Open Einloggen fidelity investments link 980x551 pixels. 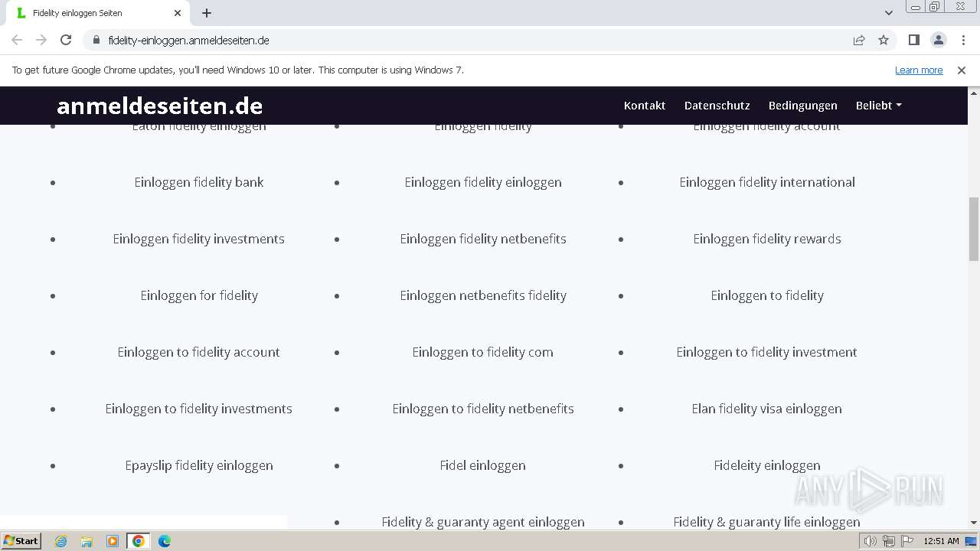click(x=199, y=239)
